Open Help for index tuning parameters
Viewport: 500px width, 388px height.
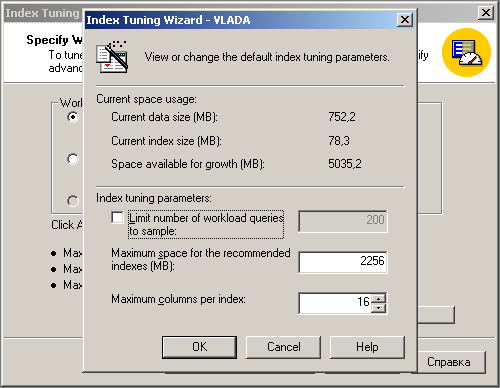point(367,347)
